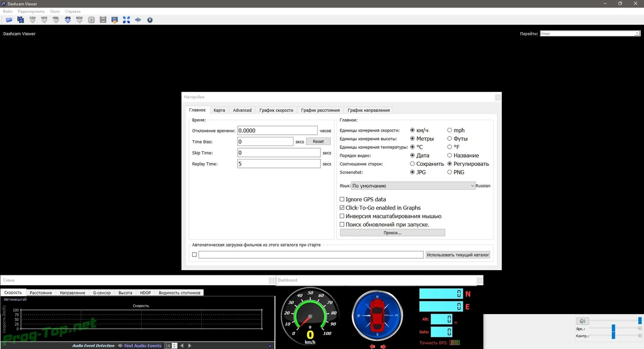Close the Dashboard panel
Screen dimensions: 644x349
pos(480,280)
